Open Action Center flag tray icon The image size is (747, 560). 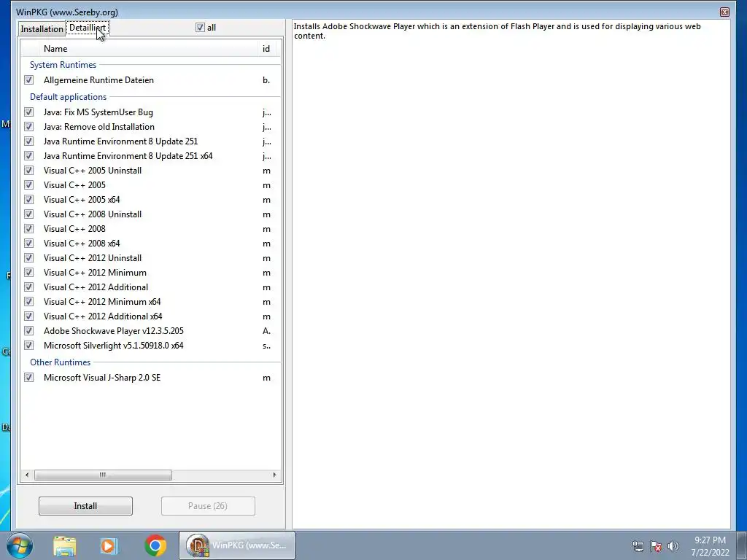(656, 546)
